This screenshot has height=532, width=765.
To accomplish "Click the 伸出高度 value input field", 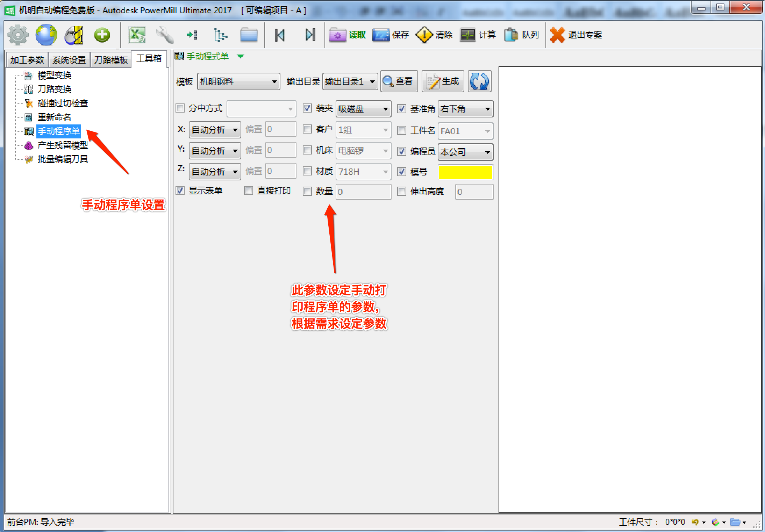I will [x=474, y=192].
